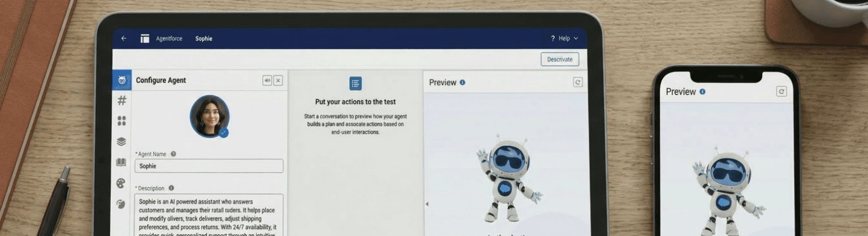Image resolution: width=868 pixels, height=236 pixels.
Task: Open the open-book library sidebar icon
Action: click(121, 162)
